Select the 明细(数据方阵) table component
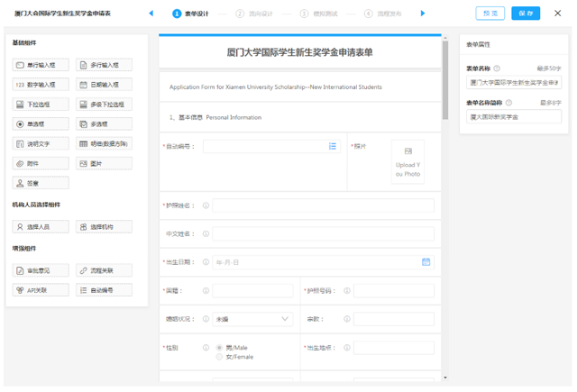The image size is (577, 392). pyautogui.click(x=105, y=144)
